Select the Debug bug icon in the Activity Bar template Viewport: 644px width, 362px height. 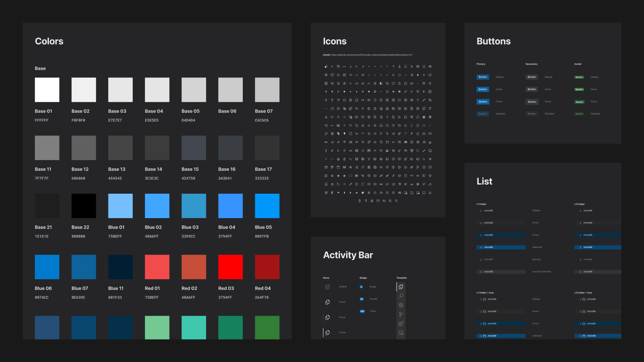point(401,305)
